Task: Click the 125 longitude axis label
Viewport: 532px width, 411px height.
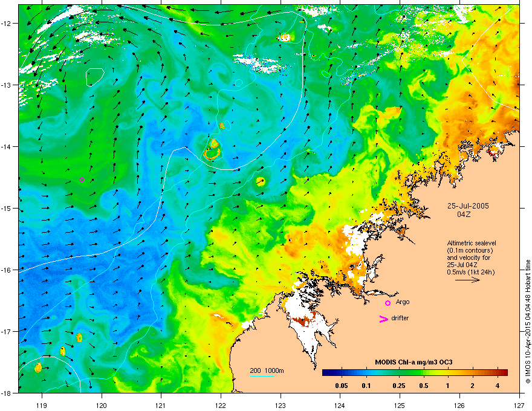Action: pyautogui.click(x=400, y=406)
